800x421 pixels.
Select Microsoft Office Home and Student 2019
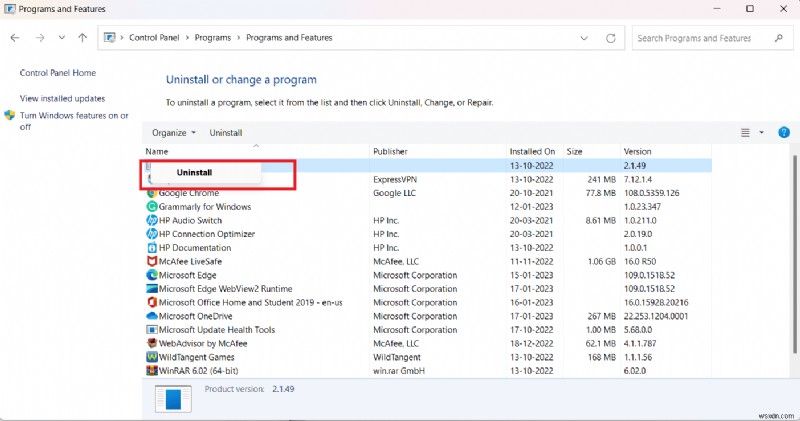point(251,303)
